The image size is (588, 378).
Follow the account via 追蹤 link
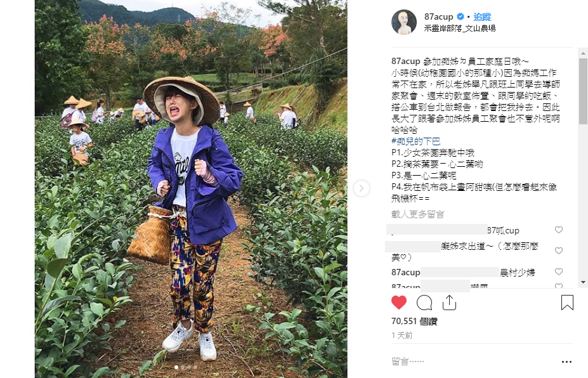482,17
